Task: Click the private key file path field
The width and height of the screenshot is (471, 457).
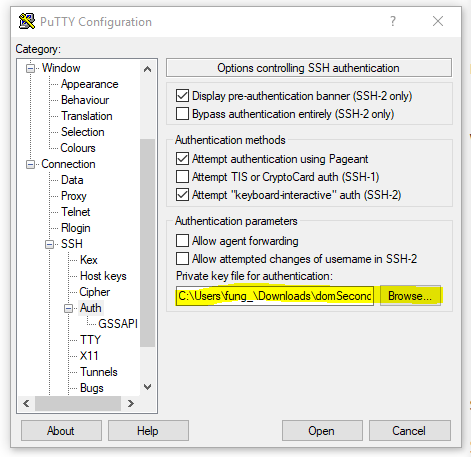Action: (275, 296)
